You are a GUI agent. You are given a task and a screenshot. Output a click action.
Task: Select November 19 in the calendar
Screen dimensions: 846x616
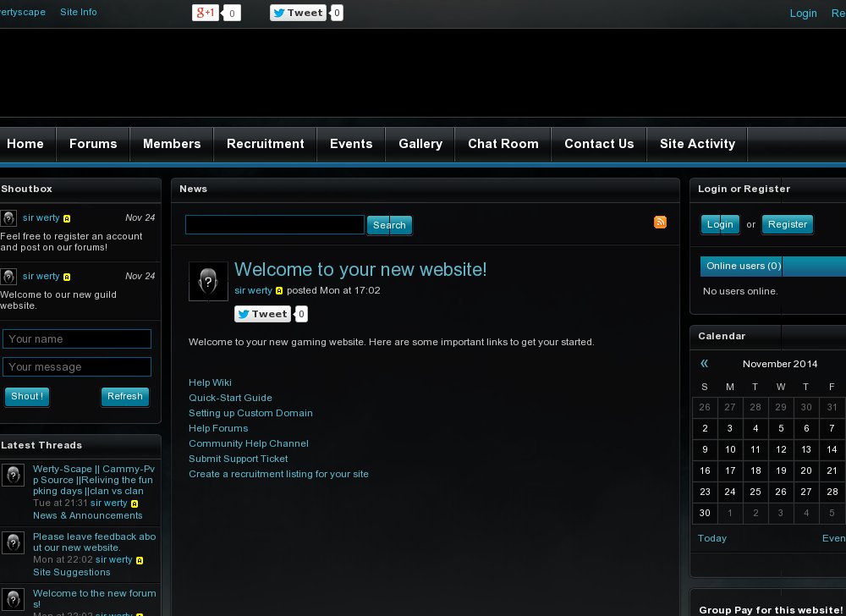[781, 470]
